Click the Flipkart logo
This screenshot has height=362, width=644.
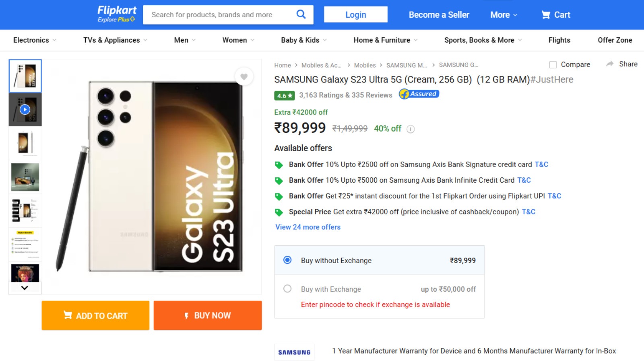tap(116, 11)
